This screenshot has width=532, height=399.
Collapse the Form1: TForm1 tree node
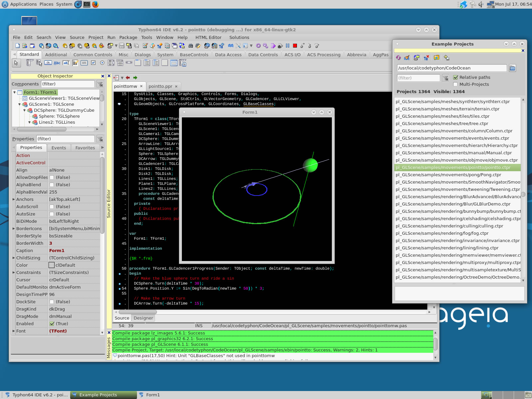(x=15, y=92)
